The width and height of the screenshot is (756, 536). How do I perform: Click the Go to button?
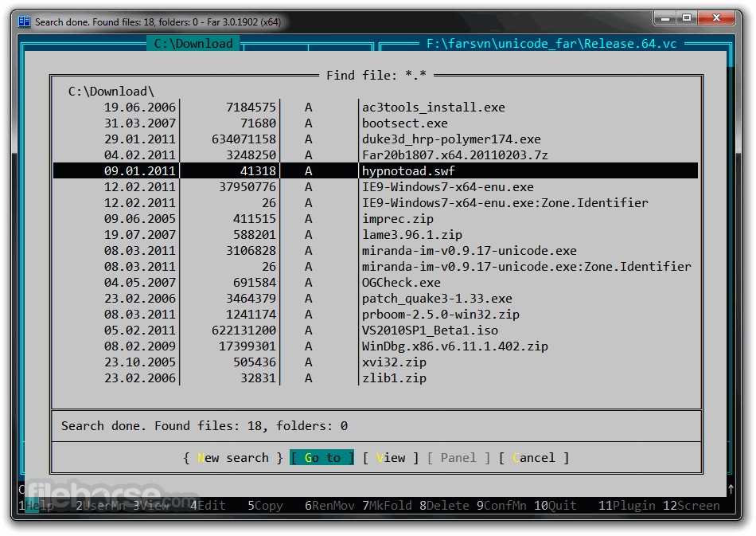[321, 457]
